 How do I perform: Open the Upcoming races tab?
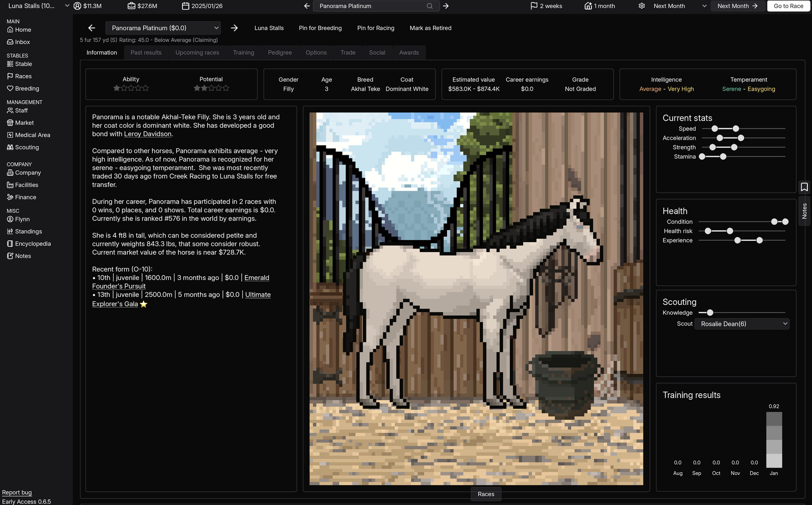point(197,52)
